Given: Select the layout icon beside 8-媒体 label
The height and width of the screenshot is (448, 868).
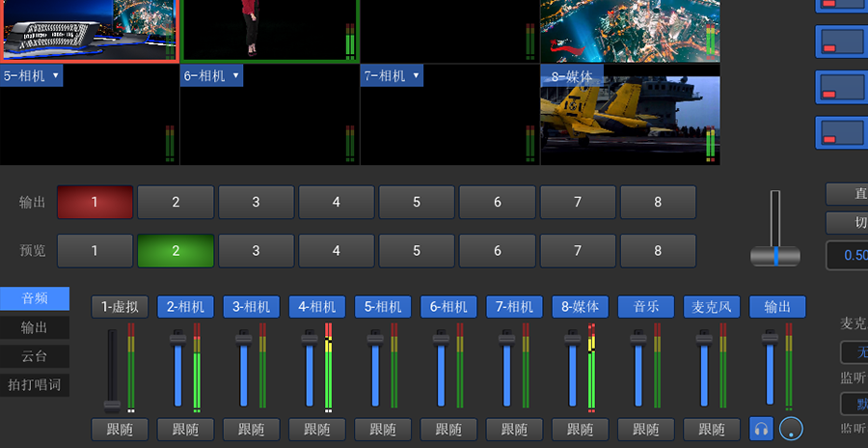Looking at the screenshot, I should [841, 88].
